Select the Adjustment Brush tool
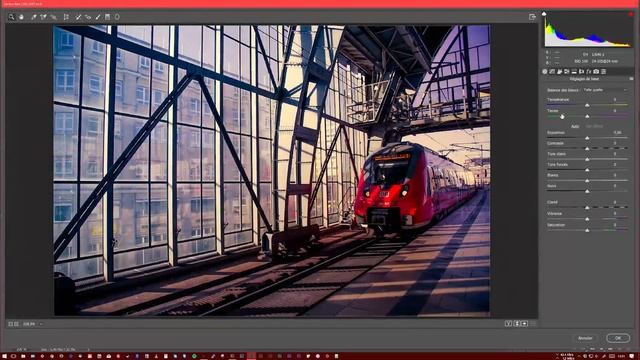640x360 pixels. 98,17
